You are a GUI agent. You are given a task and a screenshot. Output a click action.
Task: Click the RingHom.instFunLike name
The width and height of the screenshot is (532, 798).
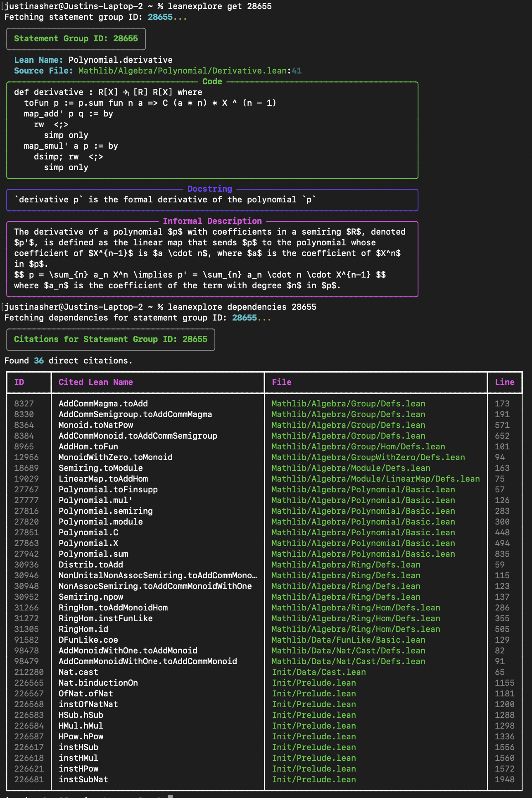pyautogui.click(x=105, y=619)
